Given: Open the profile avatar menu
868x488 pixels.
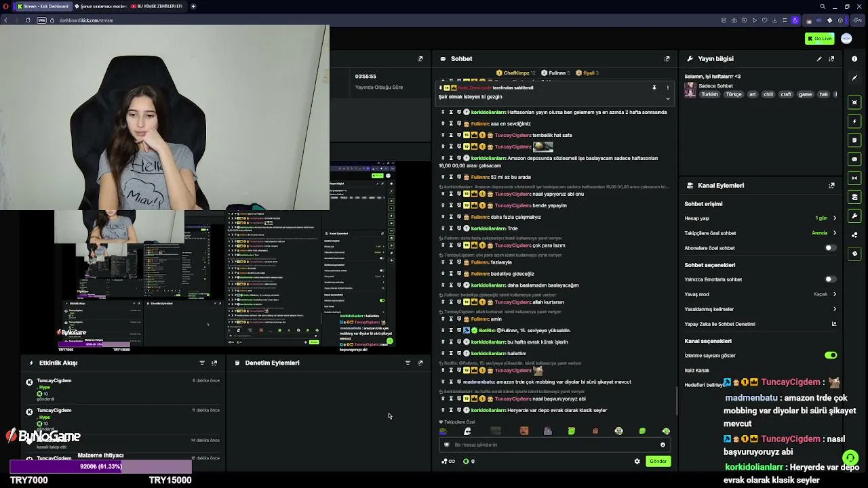Looking at the screenshot, I should pos(846,39).
